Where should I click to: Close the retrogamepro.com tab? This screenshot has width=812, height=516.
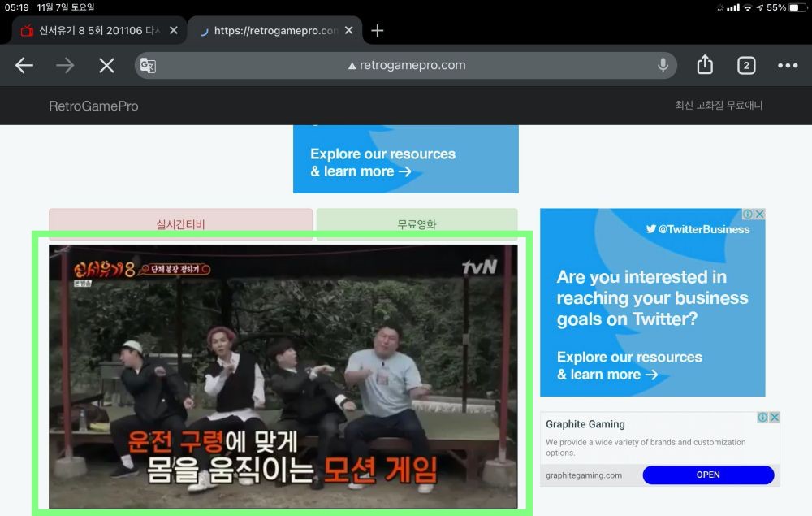(348, 31)
